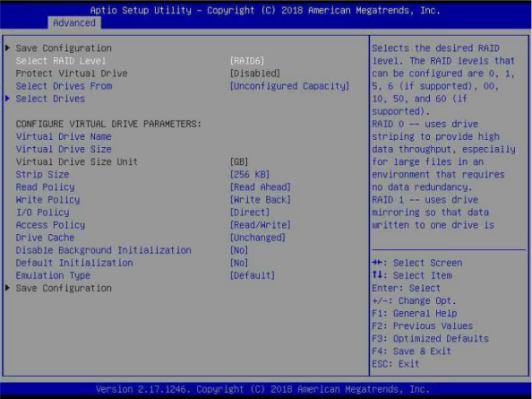
Task: Change the [Read Ahead] value
Action: point(261,187)
